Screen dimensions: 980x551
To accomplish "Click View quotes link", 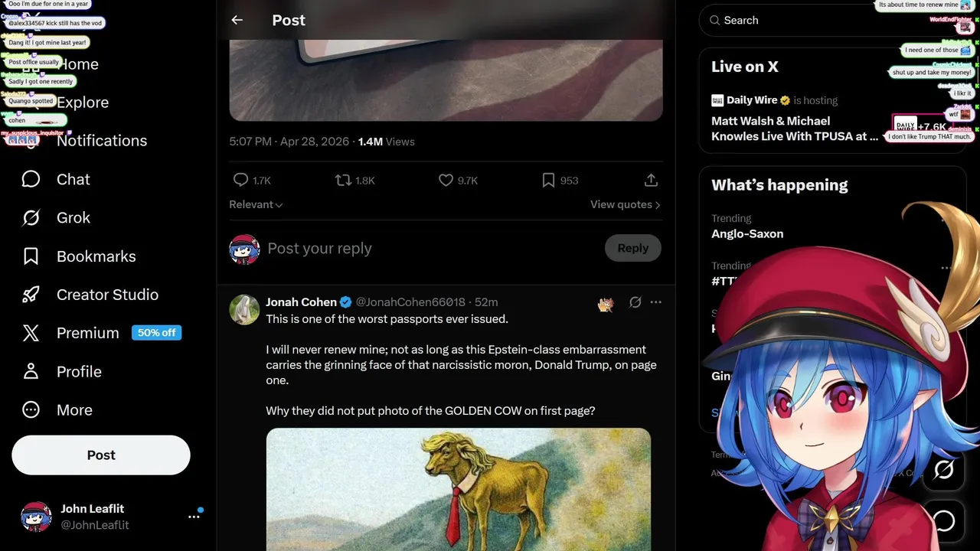I will click(625, 204).
